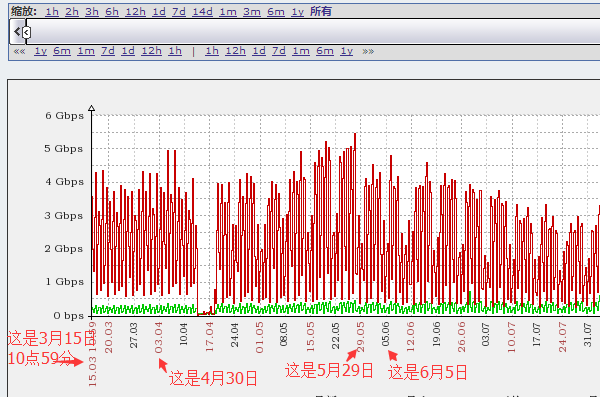Set zoom to 3m

[252, 12]
